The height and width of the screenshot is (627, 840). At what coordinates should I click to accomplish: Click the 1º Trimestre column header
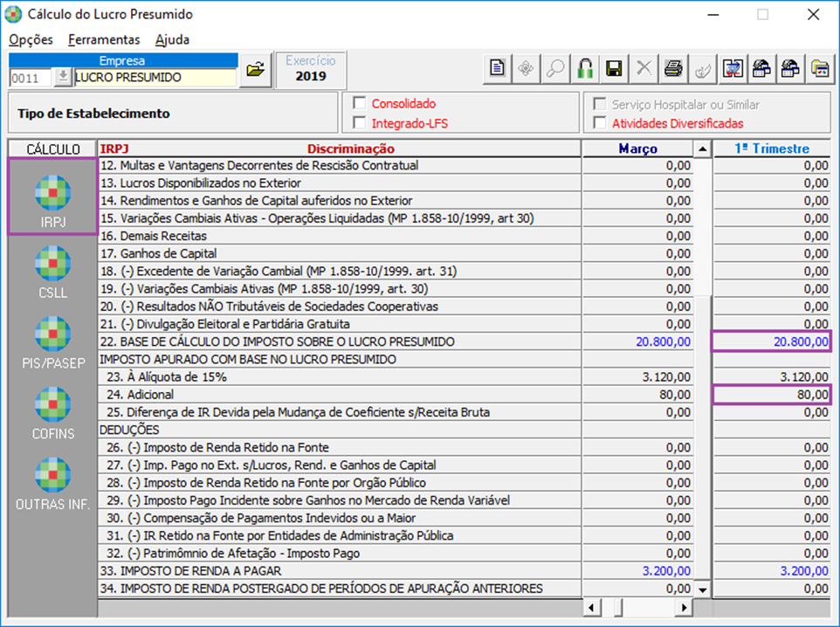coord(772,148)
